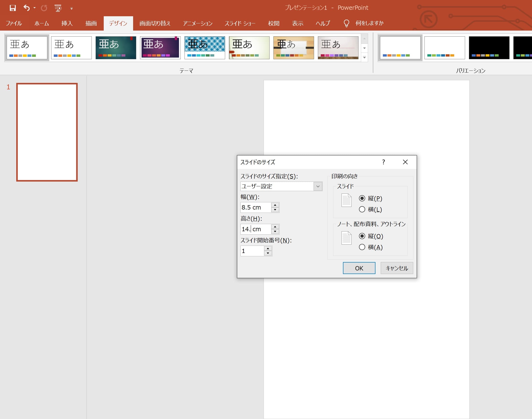This screenshot has height=419, width=532.
Task: Increase width spinner up arrow
Action: coord(275,205)
